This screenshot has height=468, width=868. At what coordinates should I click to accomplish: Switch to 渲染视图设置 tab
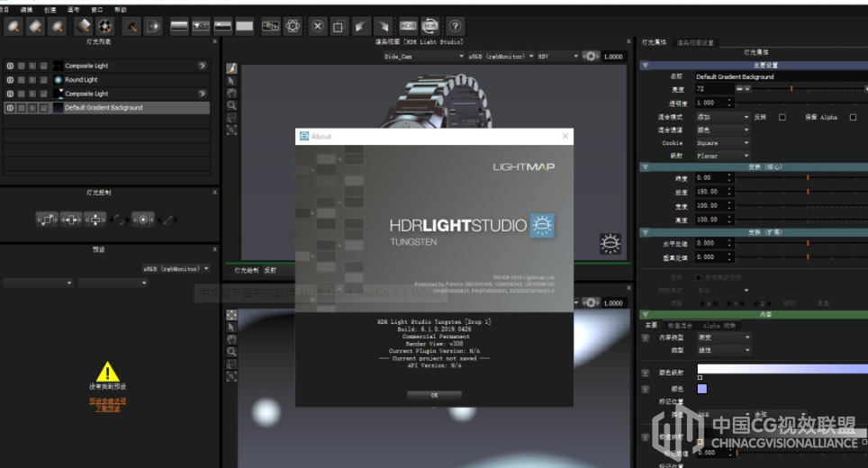695,42
